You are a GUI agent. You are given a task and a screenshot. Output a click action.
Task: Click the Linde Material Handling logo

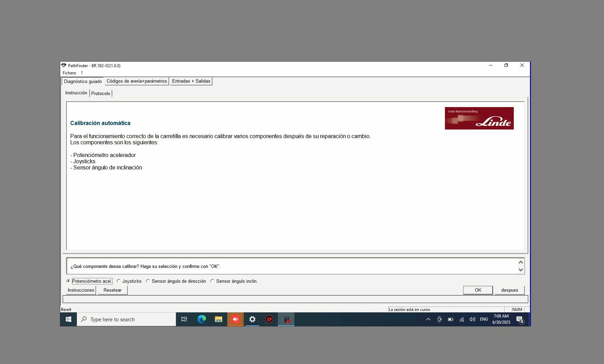[479, 118]
